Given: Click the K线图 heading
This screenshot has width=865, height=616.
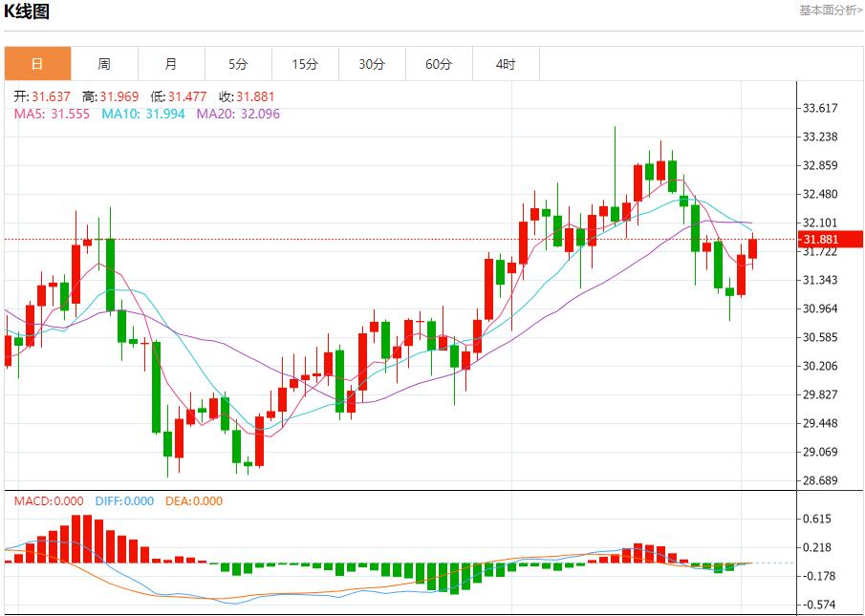Looking at the screenshot, I should [27, 11].
